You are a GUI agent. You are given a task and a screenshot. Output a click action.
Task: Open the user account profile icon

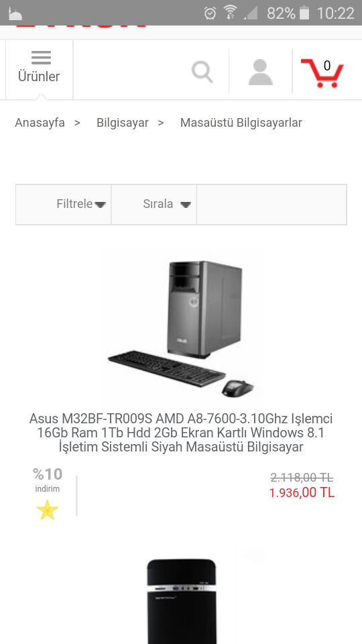[x=261, y=72]
